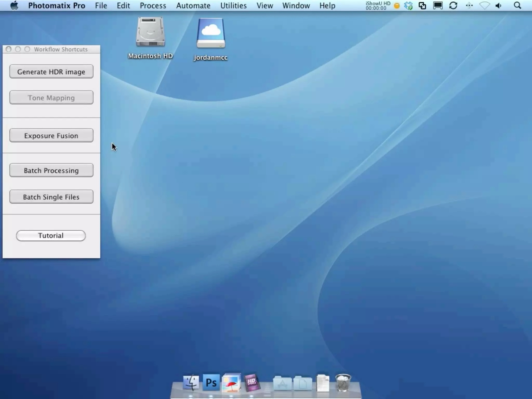532x399 pixels.
Task: Open the Trash in the Dock
Action: point(343,383)
